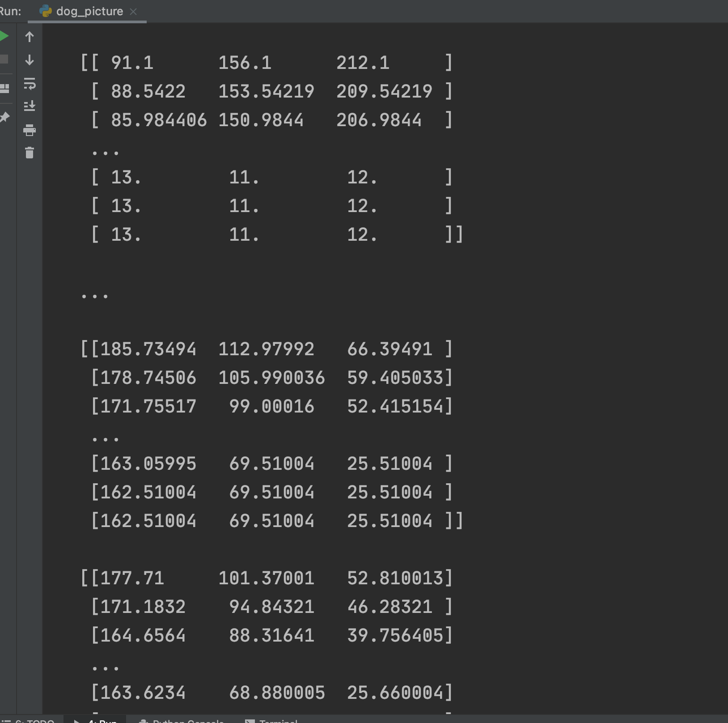Click the Python icon on dog_picture tab
728x723 pixels.
coord(46,11)
